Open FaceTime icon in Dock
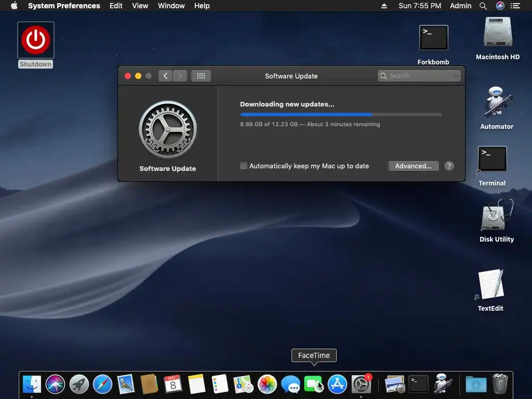Screen dimensions: 532x399 point(313,384)
